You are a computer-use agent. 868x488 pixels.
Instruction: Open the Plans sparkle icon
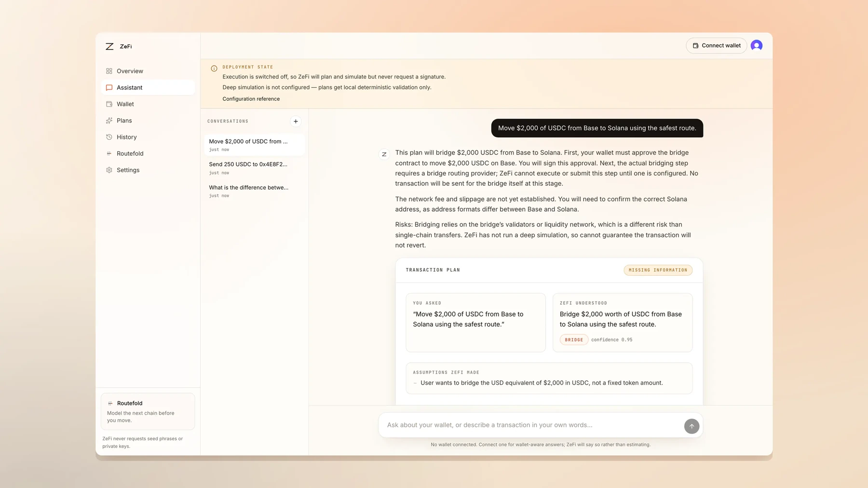pos(109,121)
